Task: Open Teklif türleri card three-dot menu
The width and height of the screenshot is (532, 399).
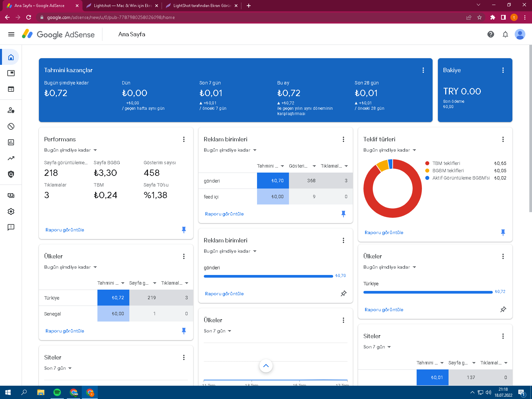Action: click(503, 139)
